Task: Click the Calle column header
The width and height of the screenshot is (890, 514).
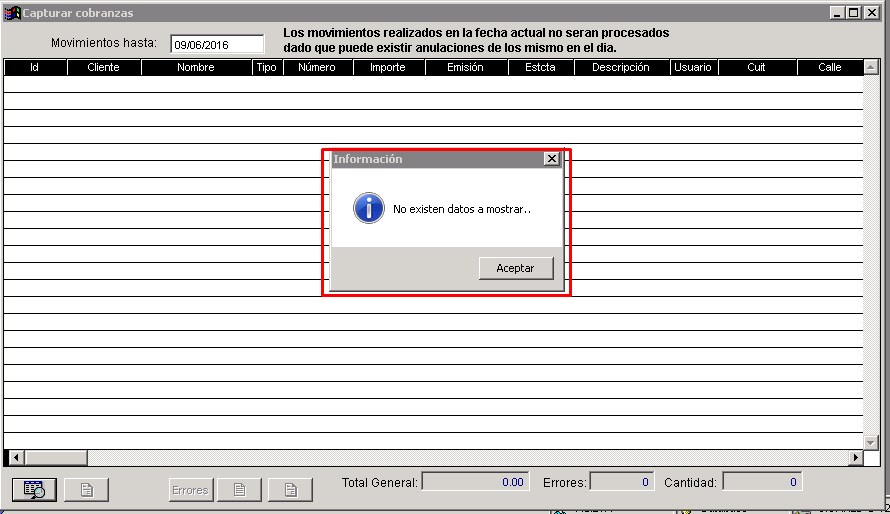Action: point(830,67)
